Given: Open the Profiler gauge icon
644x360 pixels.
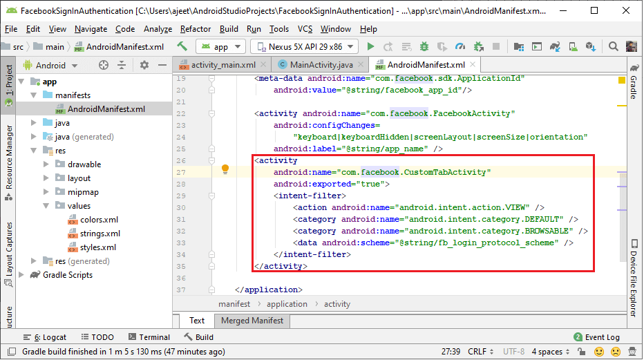Looking at the screenshot, I should (x=460, y=46).
